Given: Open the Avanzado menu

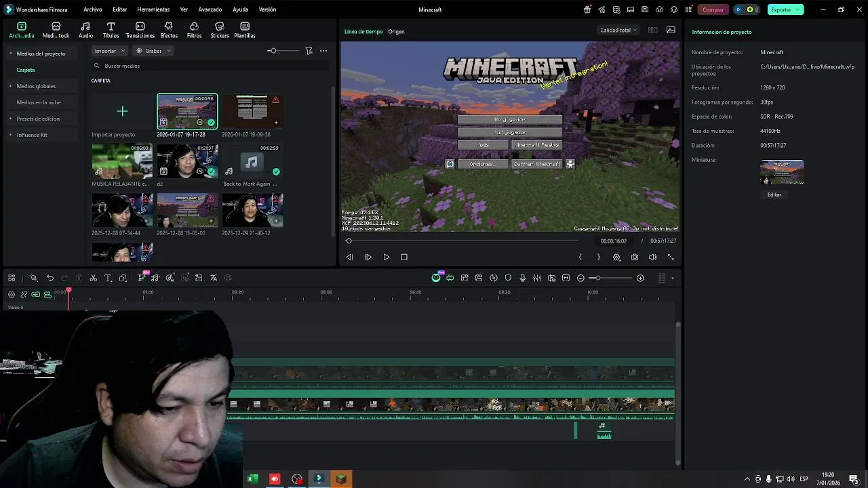Looking at the screenshot, I should pos(210,9).
